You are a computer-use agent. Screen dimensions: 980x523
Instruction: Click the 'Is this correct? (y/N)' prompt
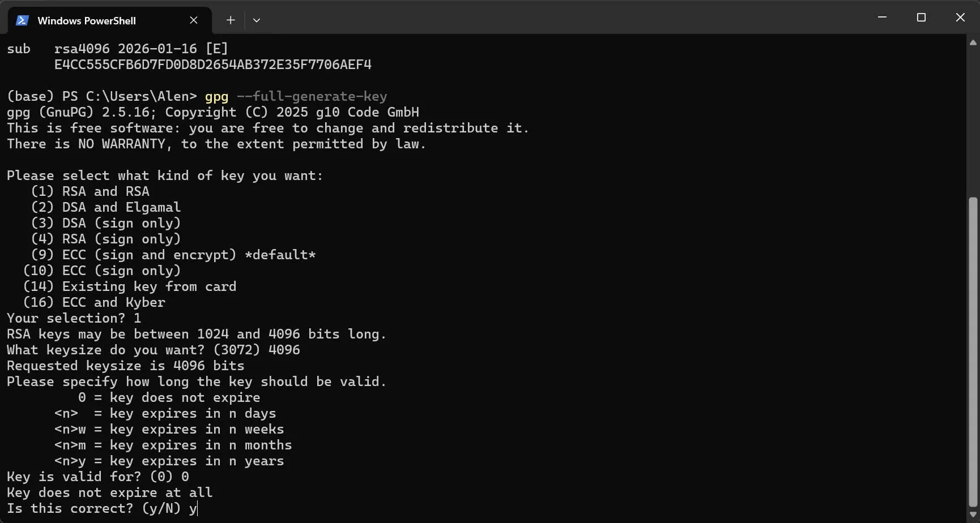93,508
